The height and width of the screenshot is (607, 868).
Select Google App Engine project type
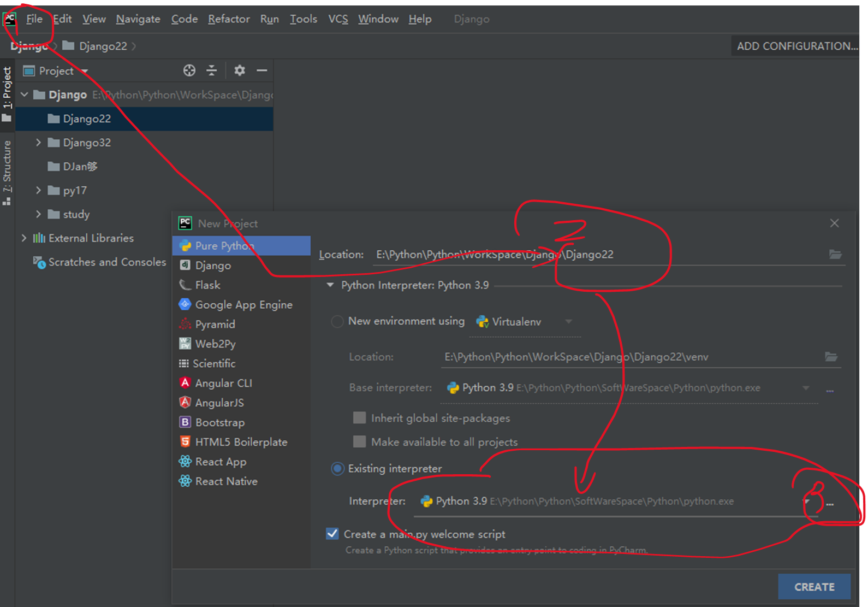click(241, 305)
